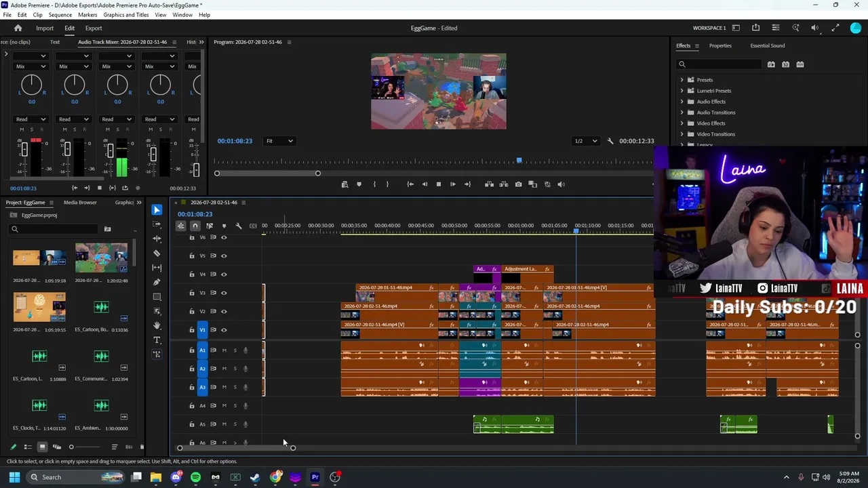This screenshot has height=488, width=868.
Task: Switch to the Import workspace
Action: tap(45, 28)
